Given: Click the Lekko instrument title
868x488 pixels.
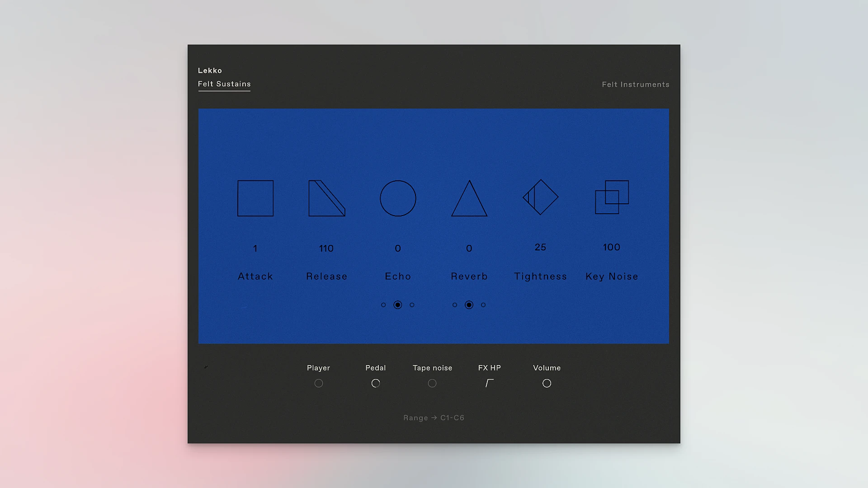Looking at the screenshot, I should point(210,70).
